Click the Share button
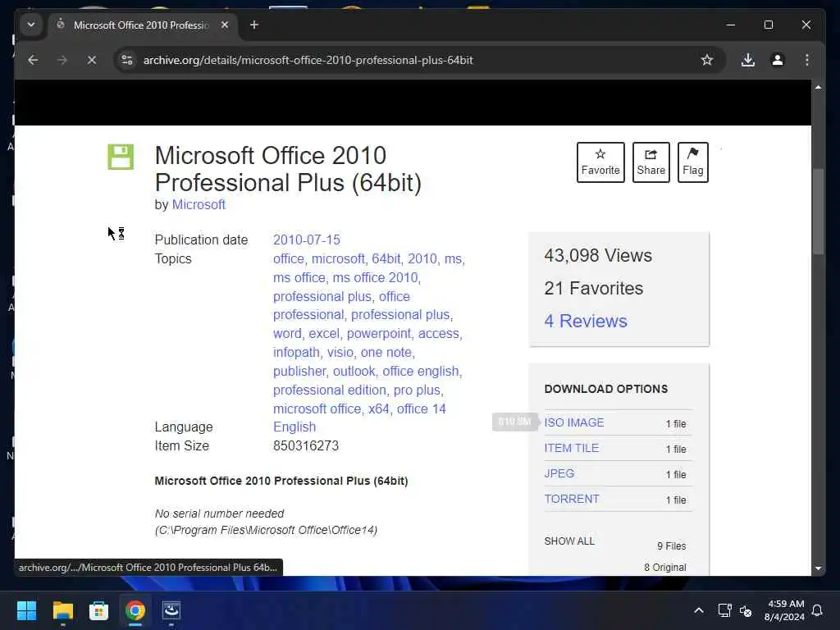The width and height of the screenshot is (840, 630). (x=651, y=162)
